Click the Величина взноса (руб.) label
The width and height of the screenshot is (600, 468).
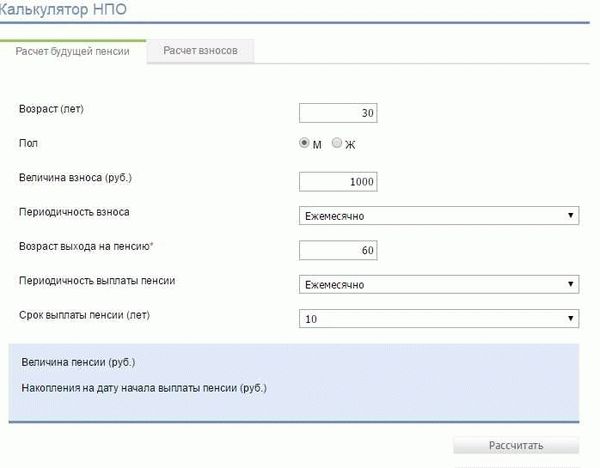click(x=75, y=178)
